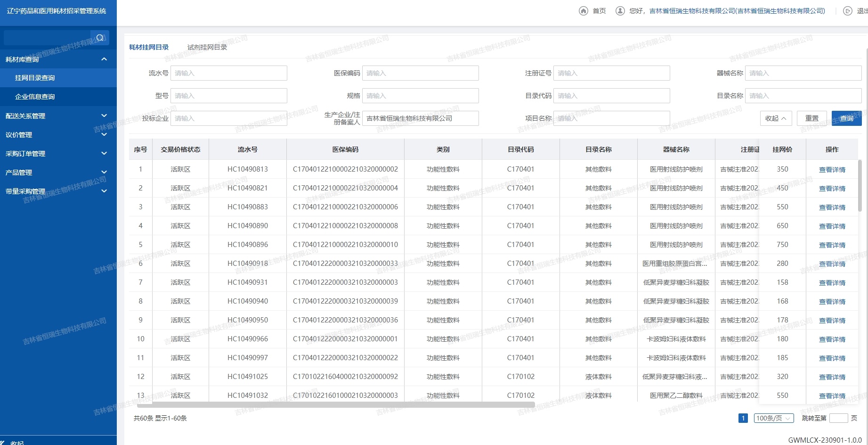The height and width of the screenshot is (445, 868).
Task: Click the home icon in the header
Action: (x=584, y=11)
